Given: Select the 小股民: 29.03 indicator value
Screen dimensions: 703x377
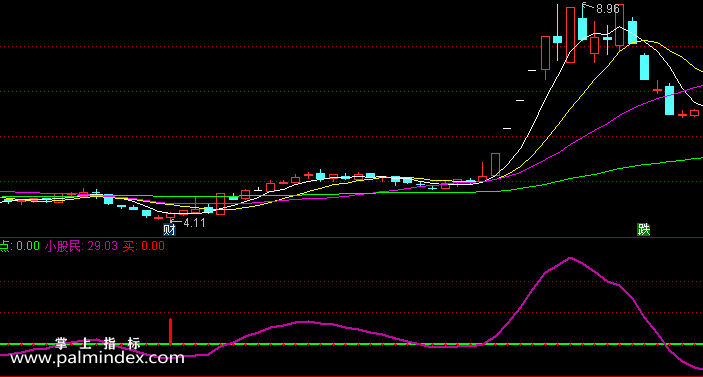Looking at the screenshot, I should point(81,246).
